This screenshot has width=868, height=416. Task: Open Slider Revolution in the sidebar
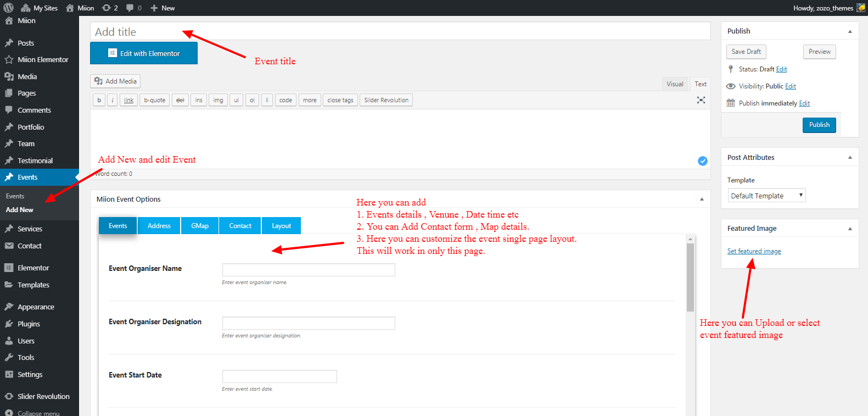coord(43,396)
